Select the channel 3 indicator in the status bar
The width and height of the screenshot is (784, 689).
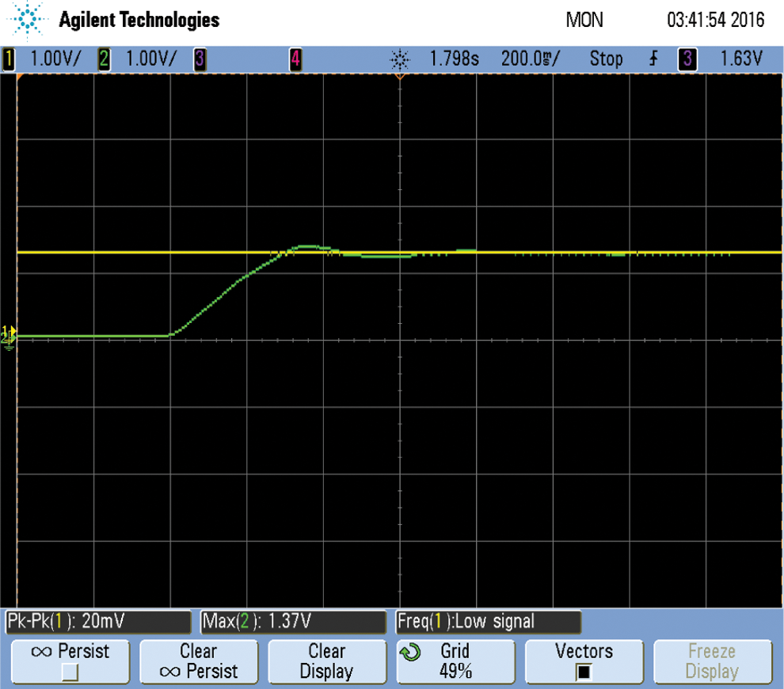tap(200, 59)
